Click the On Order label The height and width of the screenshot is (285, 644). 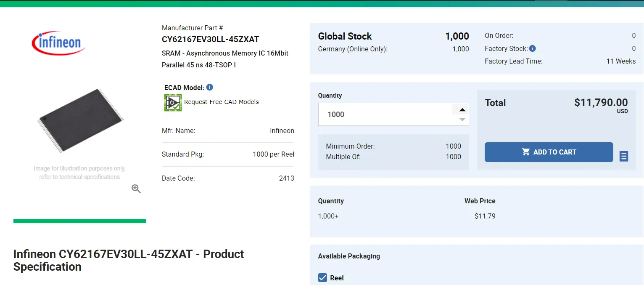pos(499,36)
